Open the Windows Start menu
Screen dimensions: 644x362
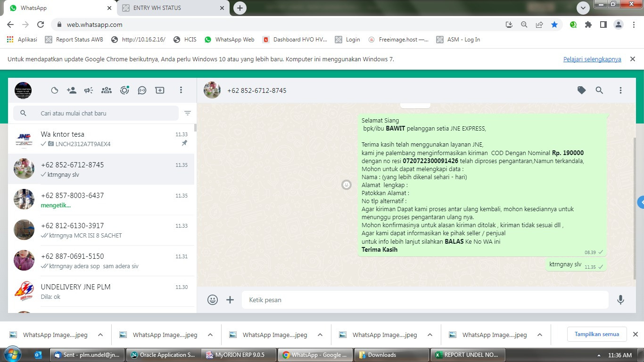click(12, 354)
